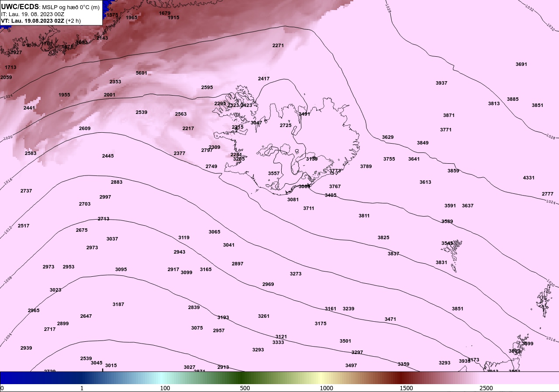Click the value 3119
The height and width of the screenshot is (392, 559).
184,237
